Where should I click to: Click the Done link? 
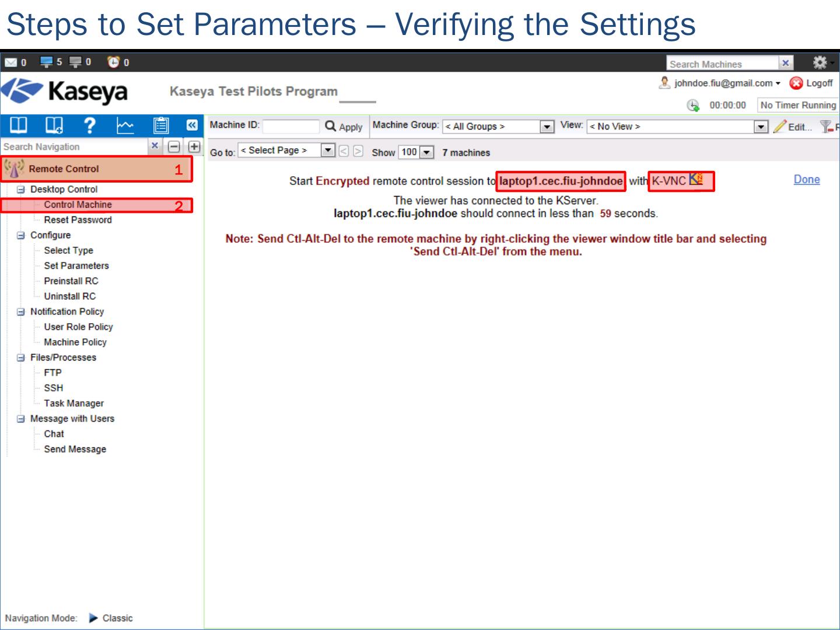pyautogui.click(x=807, y=180)
